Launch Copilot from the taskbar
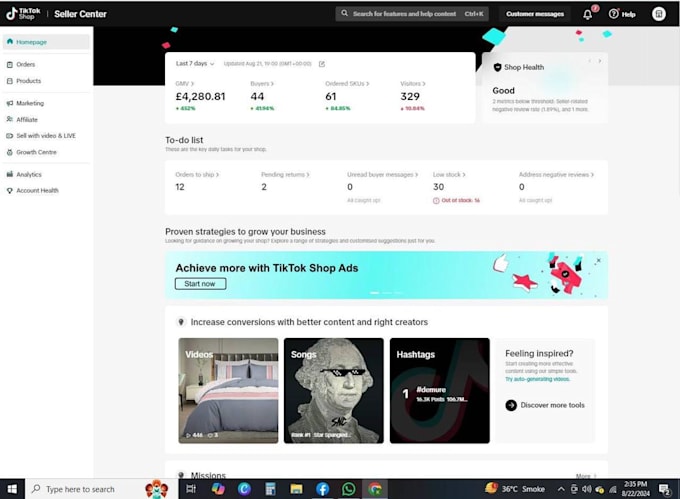This screenshot has width=680, height=499. coord(218,489)
